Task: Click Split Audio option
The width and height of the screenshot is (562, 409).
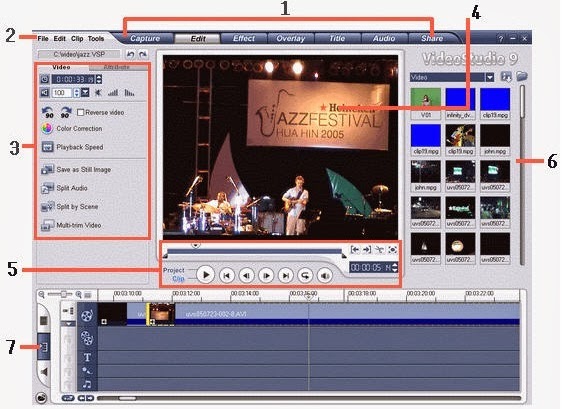Action: click(65, 188)
